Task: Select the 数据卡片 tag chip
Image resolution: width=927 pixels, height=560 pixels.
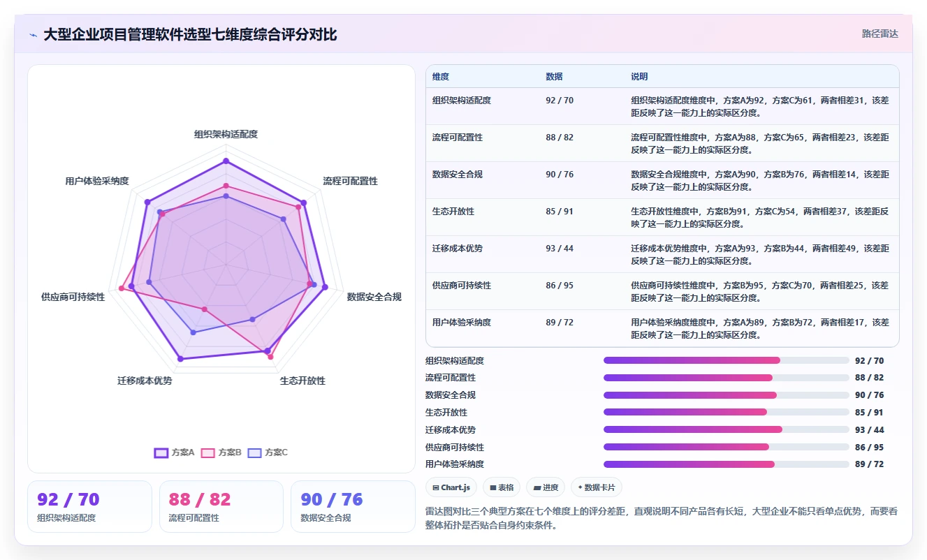Action: tap(597, 487)
